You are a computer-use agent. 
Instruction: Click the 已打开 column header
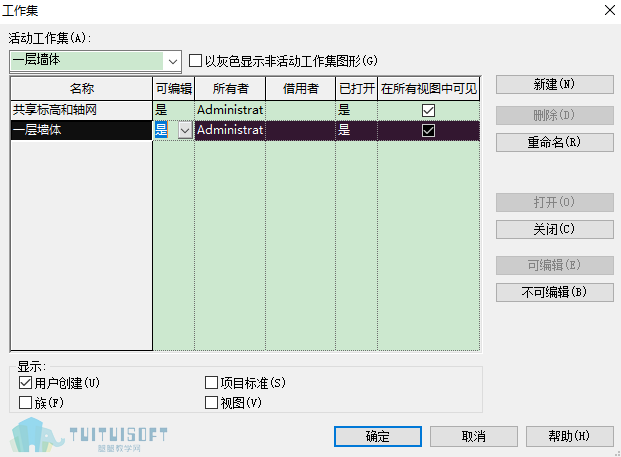(356, 88)
